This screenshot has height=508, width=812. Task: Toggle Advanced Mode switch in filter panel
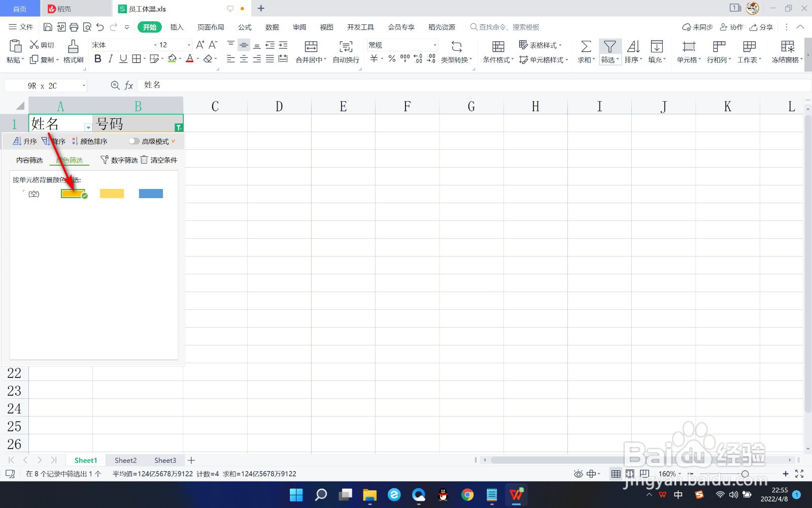pos(134,141)
